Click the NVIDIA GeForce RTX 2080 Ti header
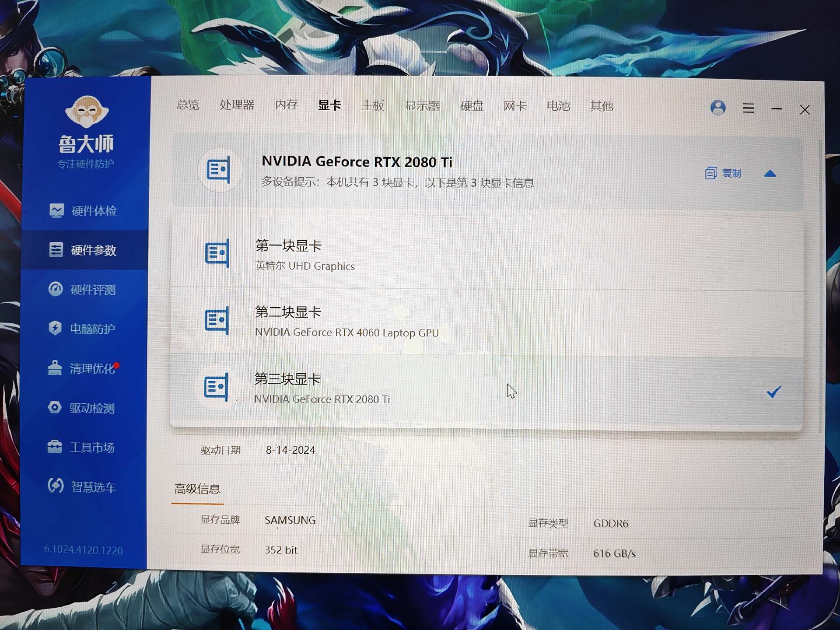Image resolution: width=840 pixels, height=630 pixels. (x=357, y=162)
